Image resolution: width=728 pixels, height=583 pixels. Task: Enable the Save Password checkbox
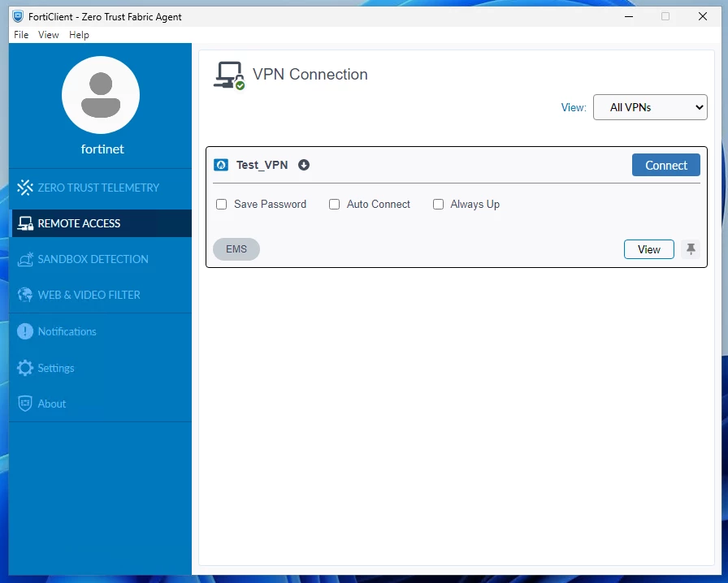coord(222,205)
